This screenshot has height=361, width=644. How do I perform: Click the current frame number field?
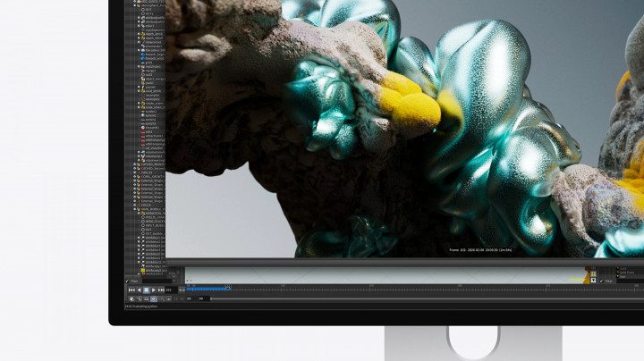[171, 290]
